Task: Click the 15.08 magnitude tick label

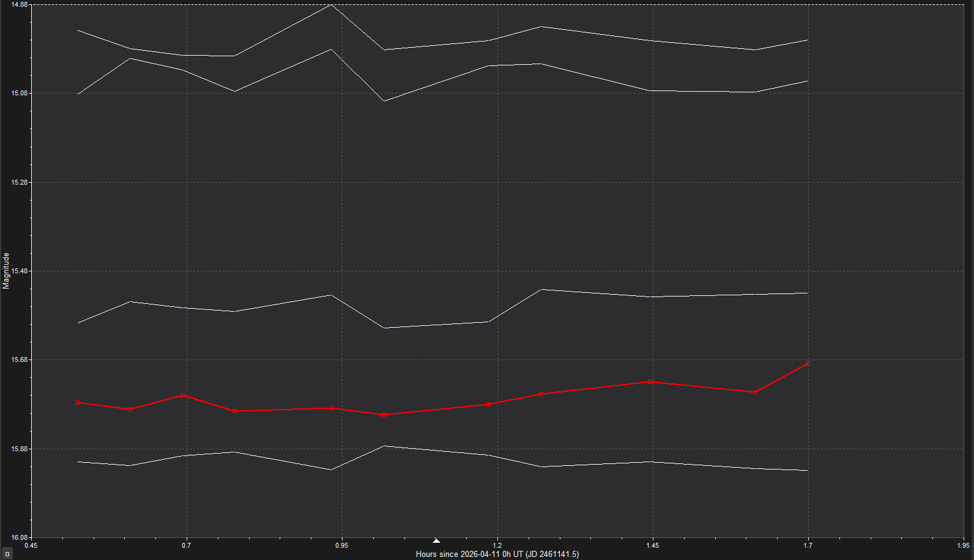Action: click(x=20, y=94)
